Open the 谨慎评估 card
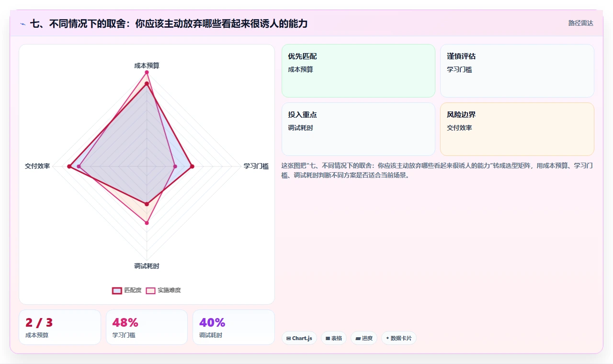The height and width of the screenshot is (364, 613). [517, 71]
